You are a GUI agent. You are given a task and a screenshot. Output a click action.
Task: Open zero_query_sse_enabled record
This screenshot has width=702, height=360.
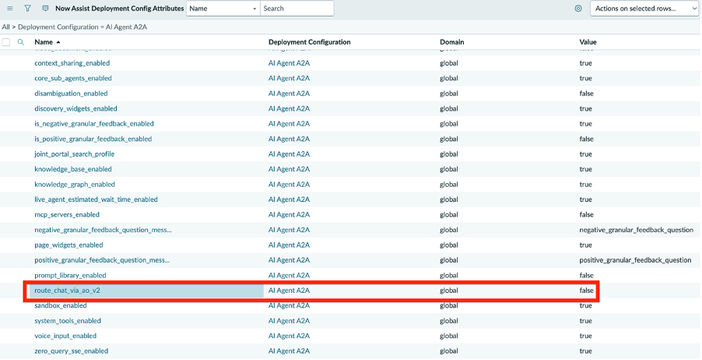pos(71,351)
